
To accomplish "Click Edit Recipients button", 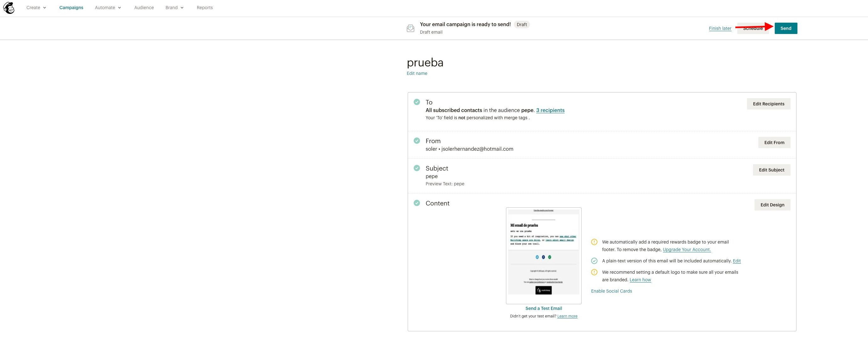I will 769,104.
